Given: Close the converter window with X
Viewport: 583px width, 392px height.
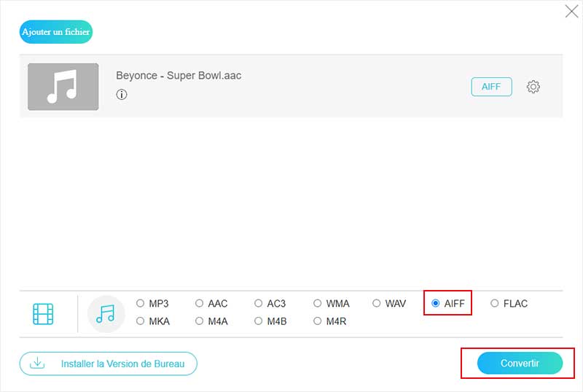Looking at the screenshot, I should pos(572,11).
